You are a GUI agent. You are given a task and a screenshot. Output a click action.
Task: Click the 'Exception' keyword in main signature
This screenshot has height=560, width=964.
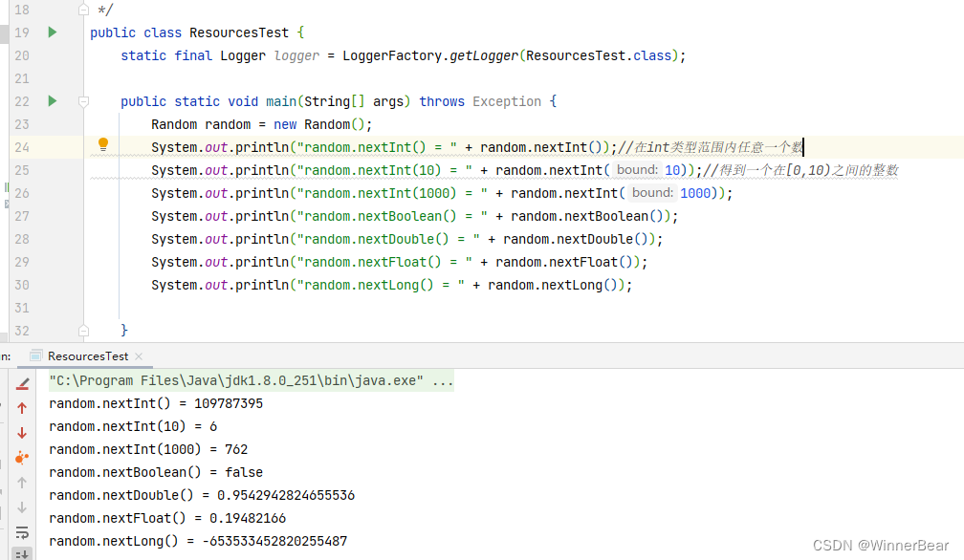[x=507, y=101]
